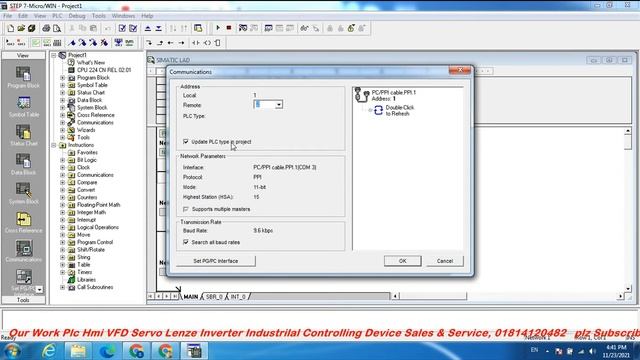Click Cancel in Communications dialog
Image resolution: width=640 pixels, height=360 pixels.
click(x=444, y=261)
